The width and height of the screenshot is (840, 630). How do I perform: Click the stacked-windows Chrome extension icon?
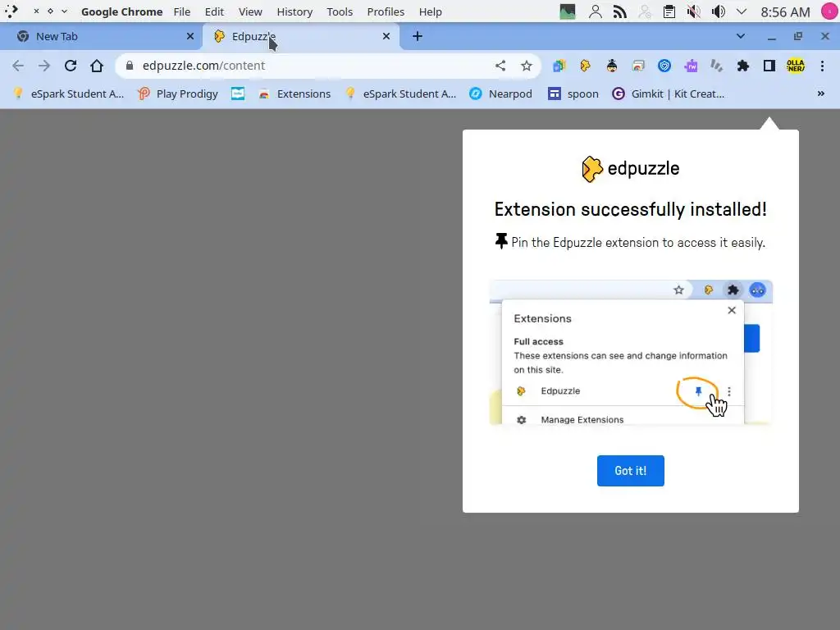638,66
